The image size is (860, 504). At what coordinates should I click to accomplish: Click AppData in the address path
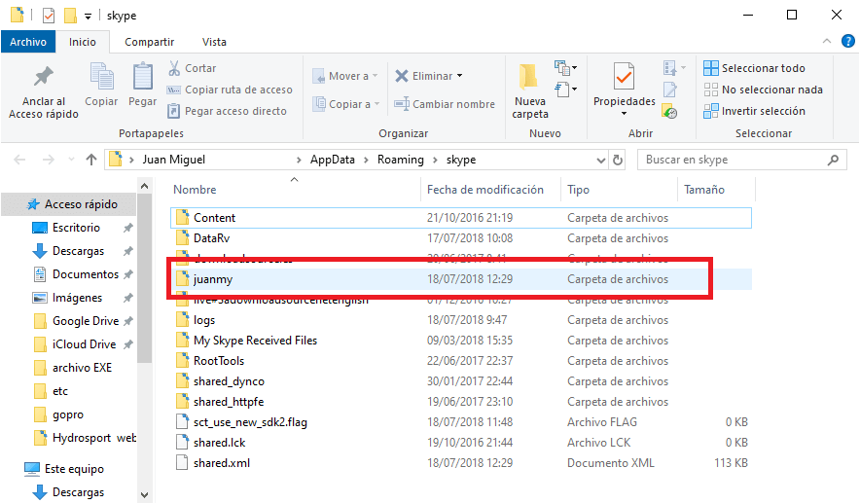pos(333,160)
